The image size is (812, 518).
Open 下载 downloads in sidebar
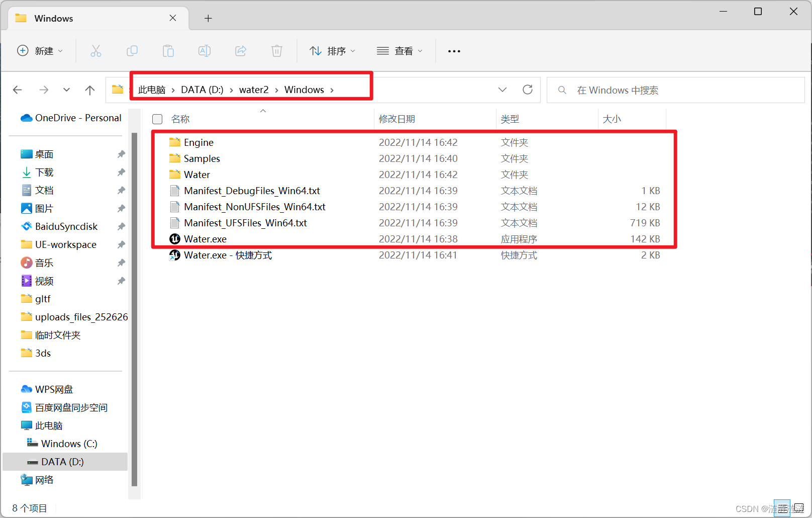point(37,172)
